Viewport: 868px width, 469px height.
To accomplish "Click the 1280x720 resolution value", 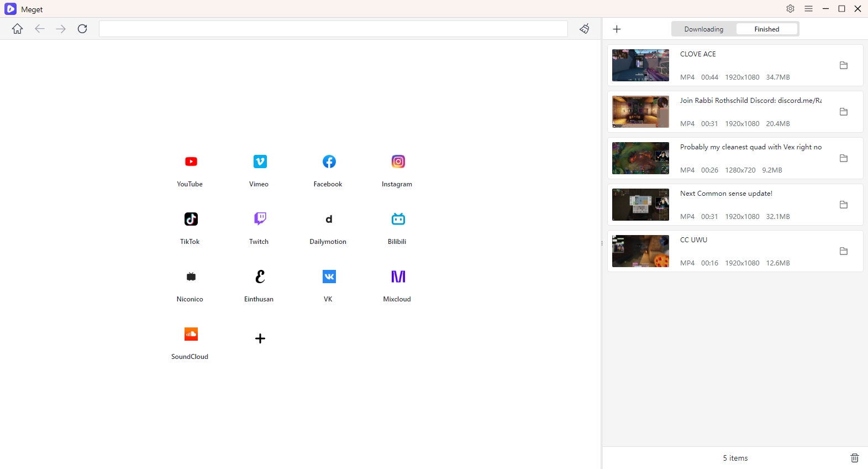I will coord(740,170).
